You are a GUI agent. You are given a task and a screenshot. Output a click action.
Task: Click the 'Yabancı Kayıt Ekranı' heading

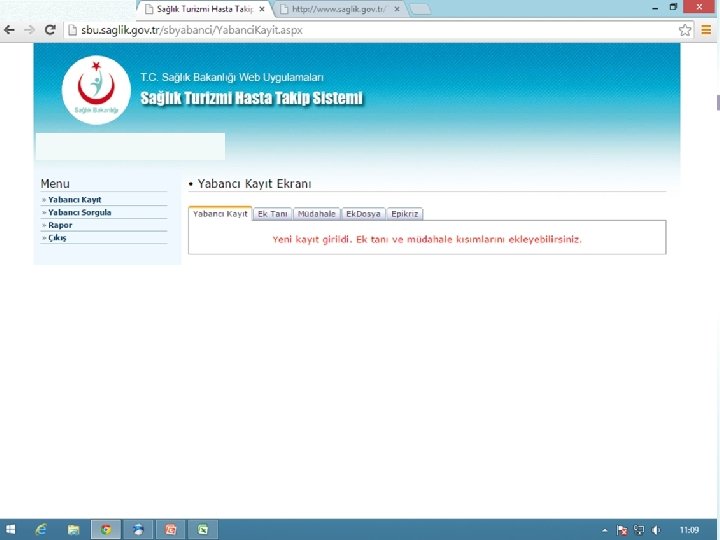(x=254, y=184)
